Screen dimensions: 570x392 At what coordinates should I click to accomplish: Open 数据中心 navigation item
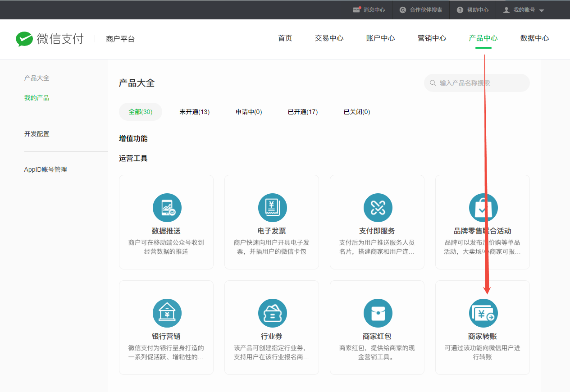point(535,38)
